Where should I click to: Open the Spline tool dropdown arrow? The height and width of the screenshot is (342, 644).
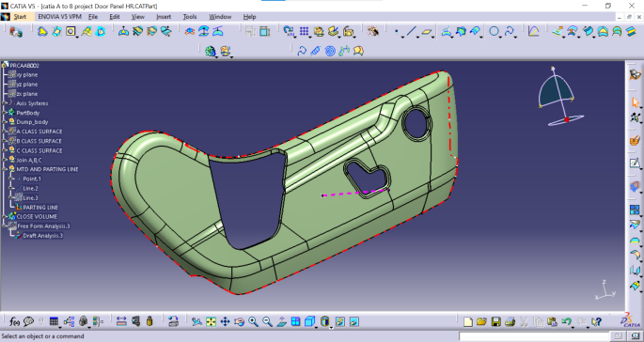click(515, 37)
